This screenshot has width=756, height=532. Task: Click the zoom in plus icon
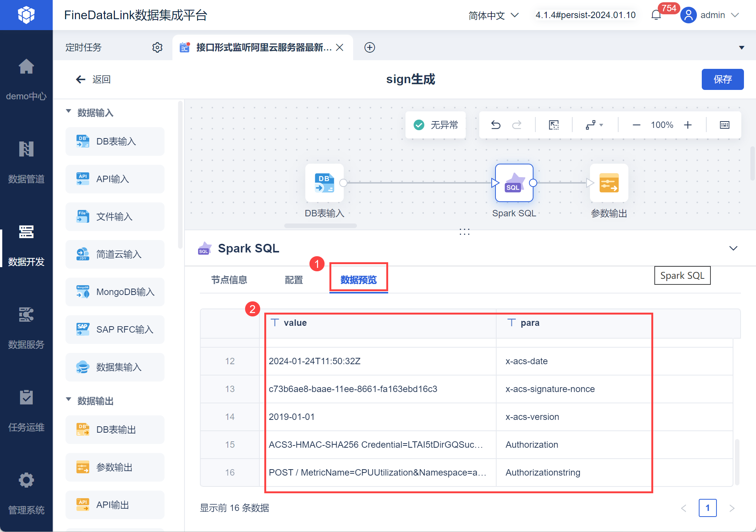click(x=687, y=125)
